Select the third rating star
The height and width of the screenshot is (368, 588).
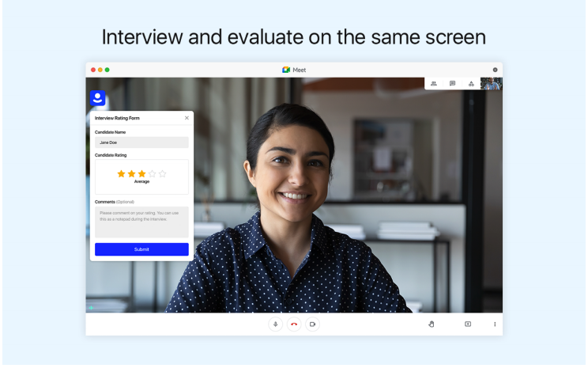(141, 173)
